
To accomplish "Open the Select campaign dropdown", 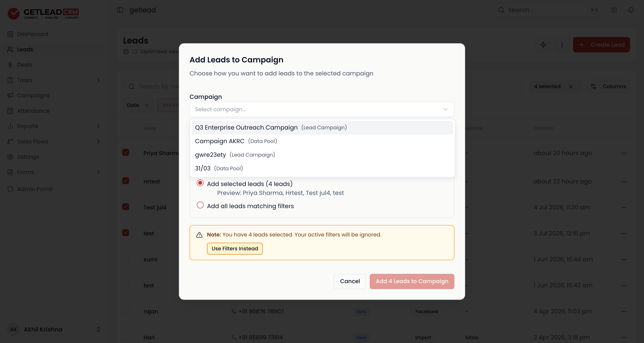I will 322,109.
